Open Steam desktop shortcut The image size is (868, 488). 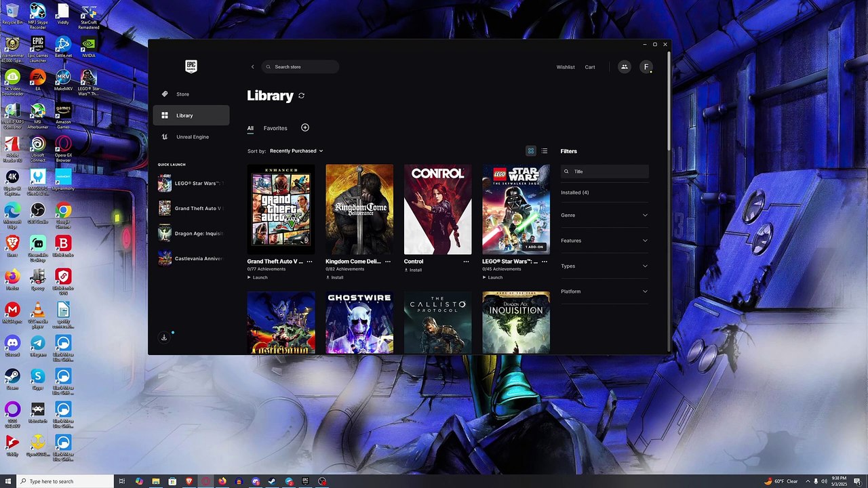click(12, 379)
